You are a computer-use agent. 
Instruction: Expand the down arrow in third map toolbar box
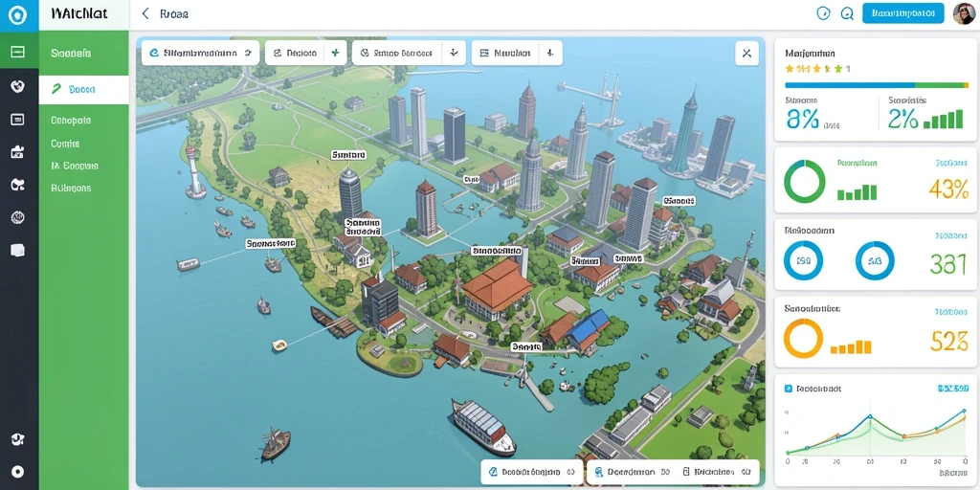tap(454, 54)
